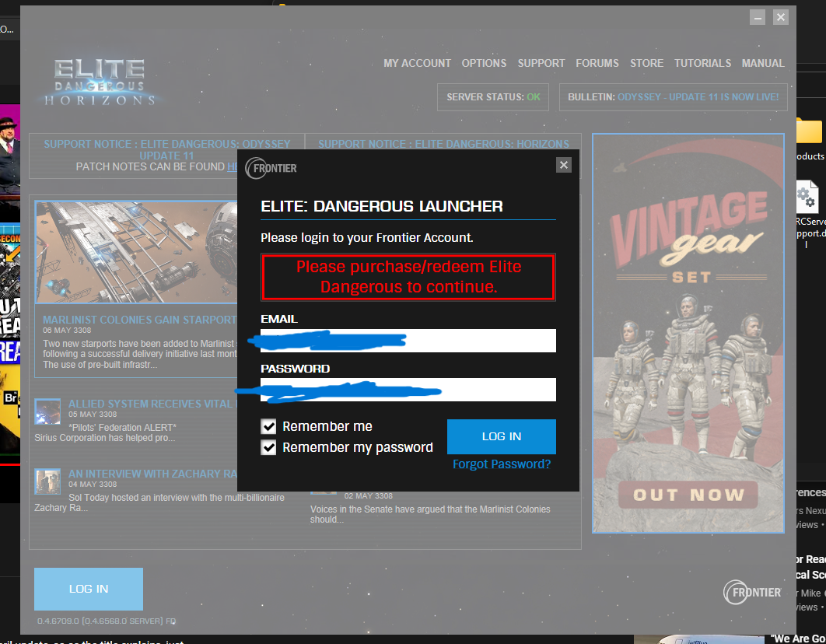
Task: Open the Odyssey Update 11 support notice
Action: click(167, 149)
